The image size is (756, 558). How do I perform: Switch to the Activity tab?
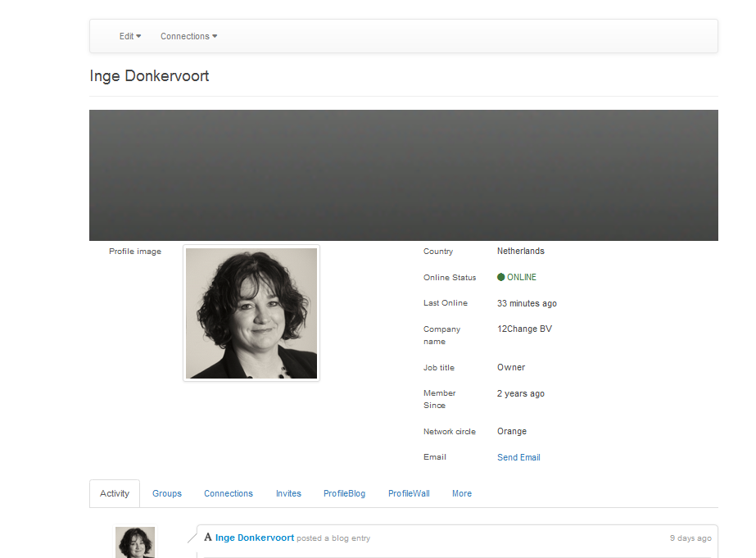tap(115, 493)
